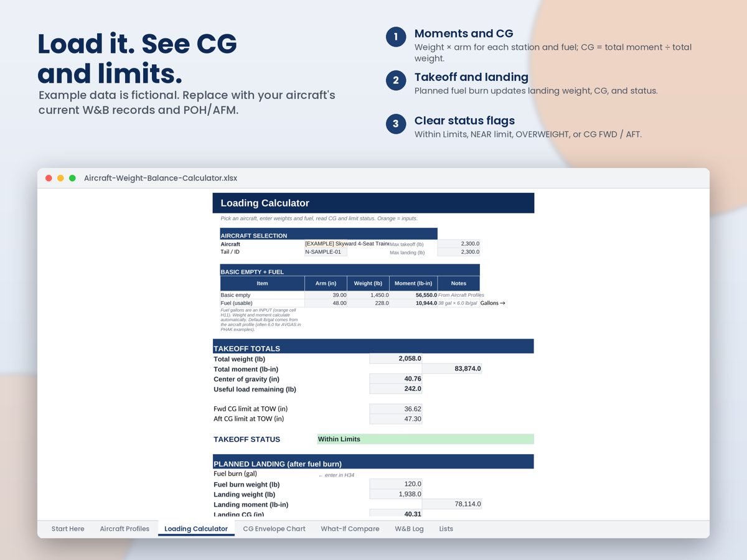Click the note '38 gal × 6.0 lb/gal'
The height and width of the screenshot is (560, 747).
459,303
